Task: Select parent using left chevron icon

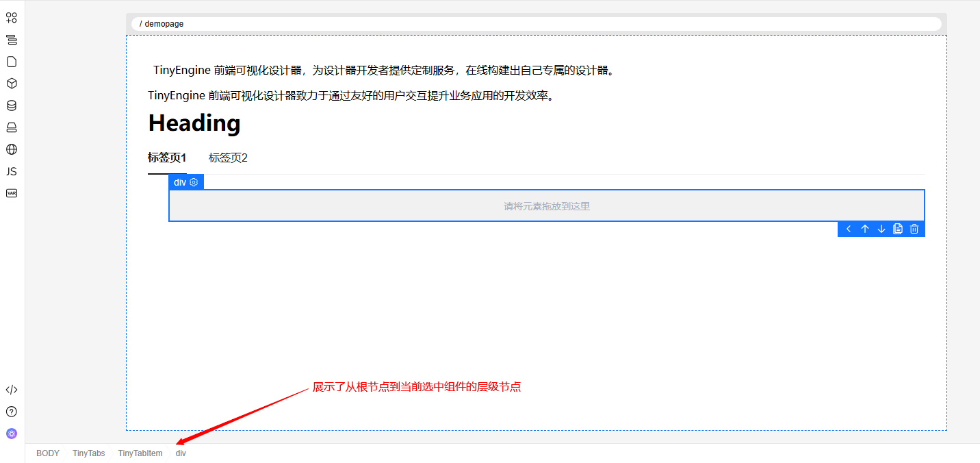Action: click(849, 229)
